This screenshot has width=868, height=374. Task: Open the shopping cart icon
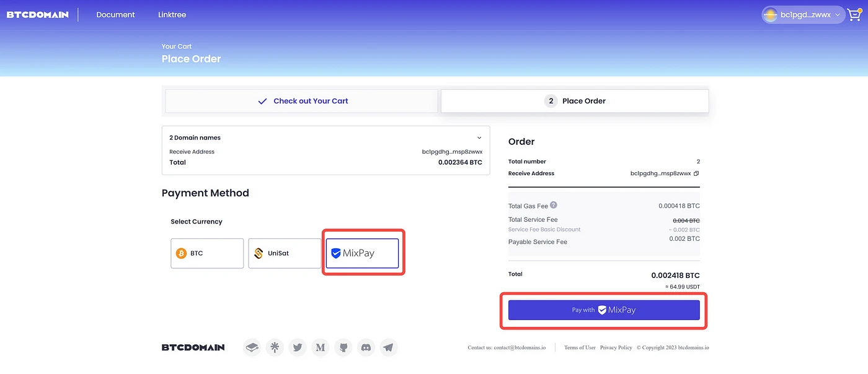coord(855,15)
